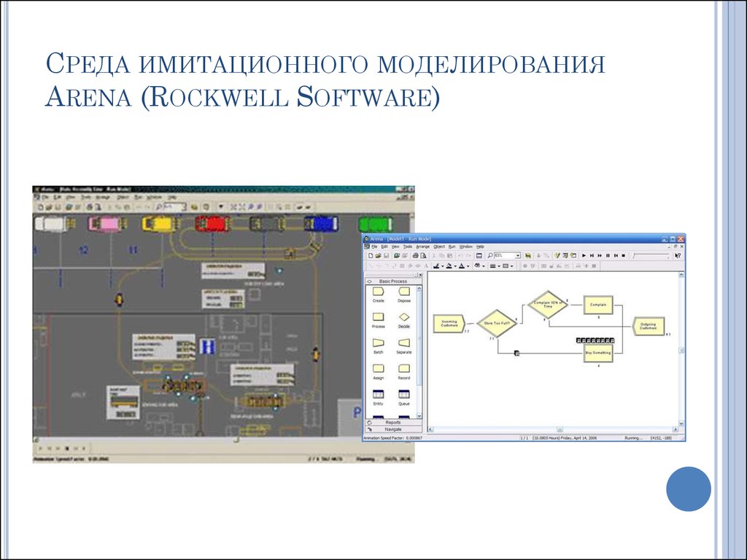
Task: Select the Entity data module
Action: (379, 397)
